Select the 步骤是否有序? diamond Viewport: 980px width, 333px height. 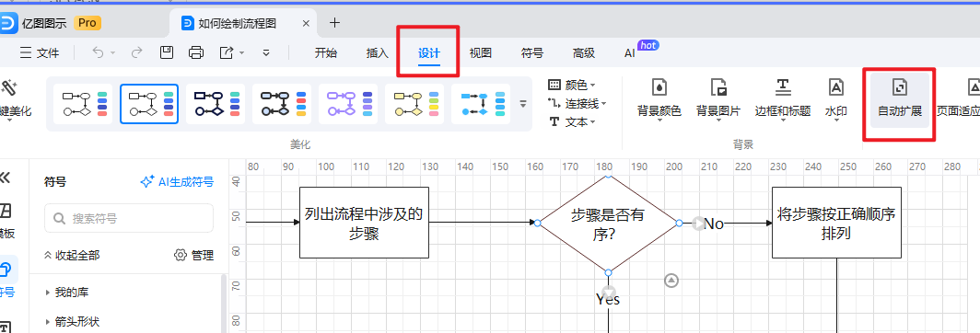[608, 224]
